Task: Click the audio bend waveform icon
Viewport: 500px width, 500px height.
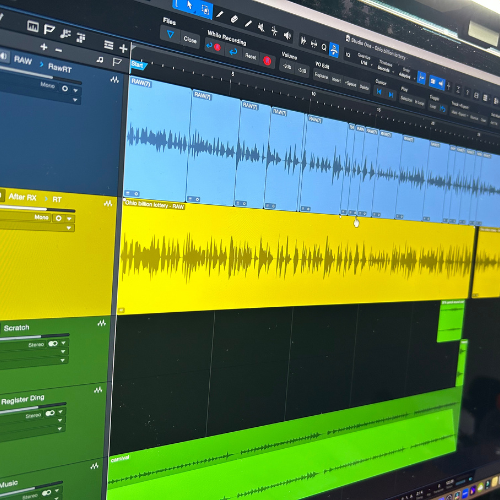Action: tap(314, 44)
